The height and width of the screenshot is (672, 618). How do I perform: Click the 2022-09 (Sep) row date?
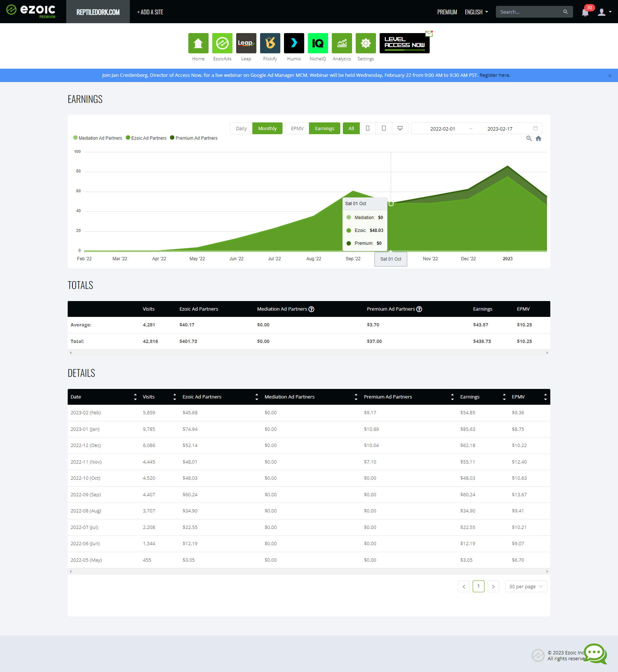pyautogui.click(x=86, y=494)
